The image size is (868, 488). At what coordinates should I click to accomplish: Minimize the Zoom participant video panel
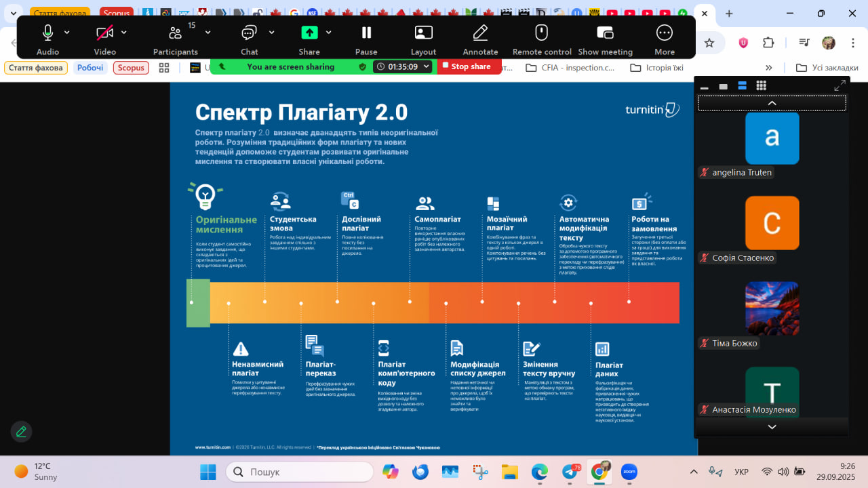705,87
